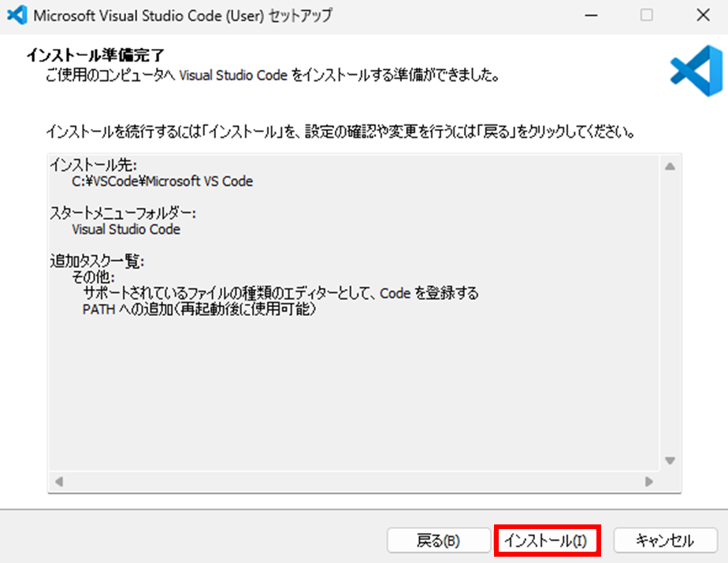Click the 戻る(B) button to go back
The width and height of the screenshot is (728, 563).
coord(438,540)
